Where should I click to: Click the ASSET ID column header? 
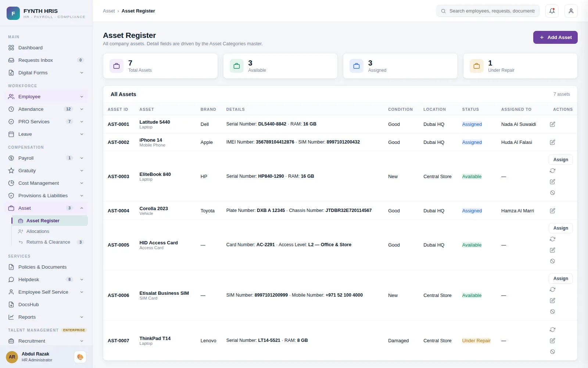click(x=118, y=110)
